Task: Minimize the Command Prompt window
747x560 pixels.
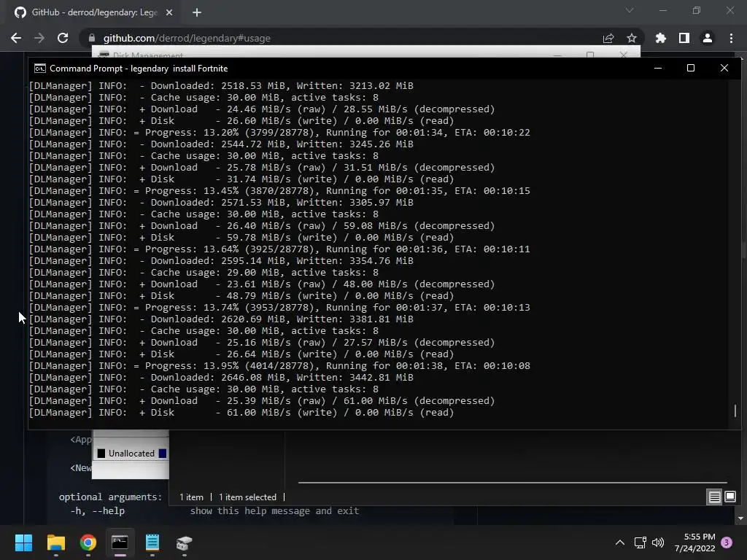Action: [658, 68]
